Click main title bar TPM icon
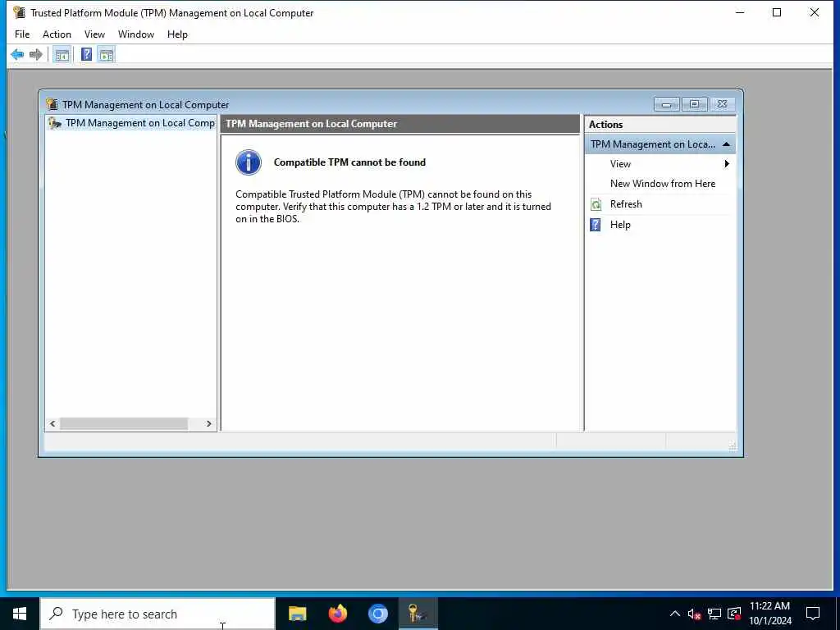Viewport: 840px width, 630px height. point(20,12)
